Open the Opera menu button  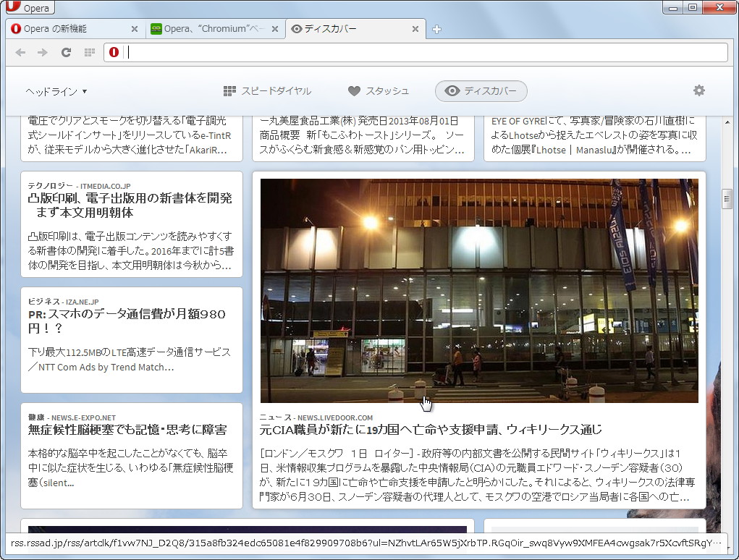[x=29, y=8]
